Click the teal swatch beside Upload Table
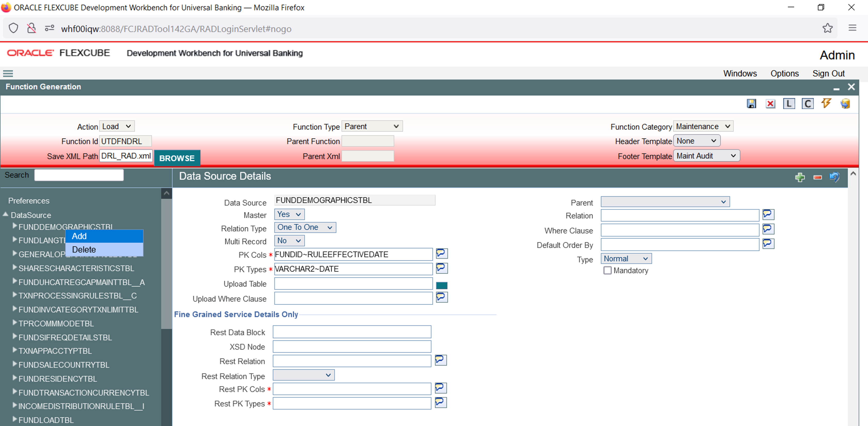 [441, 285]
